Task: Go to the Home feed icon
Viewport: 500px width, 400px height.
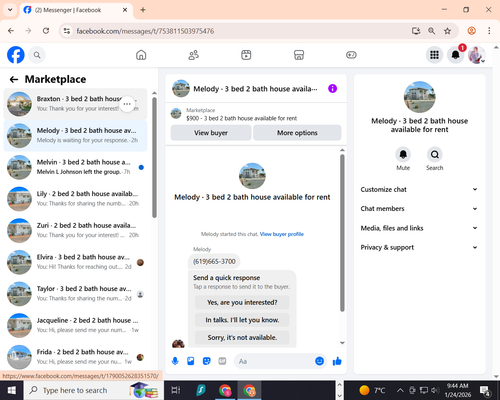Action: point(141,55)
